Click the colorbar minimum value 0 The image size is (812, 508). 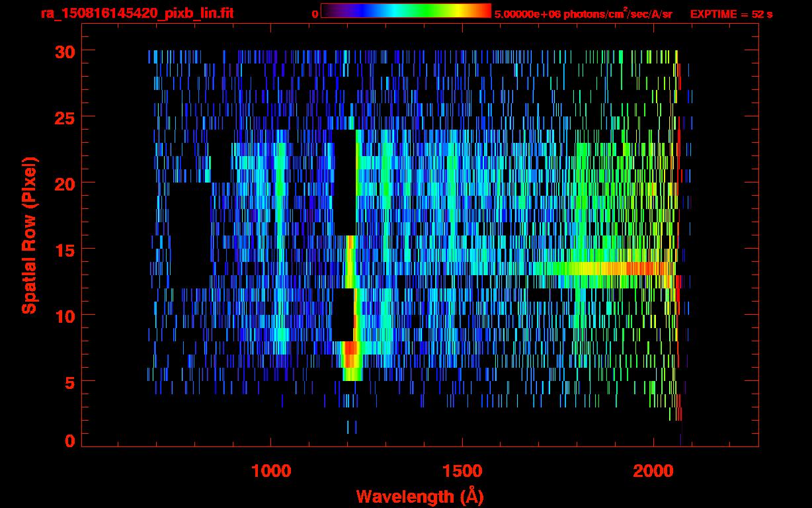pos(315,13)
